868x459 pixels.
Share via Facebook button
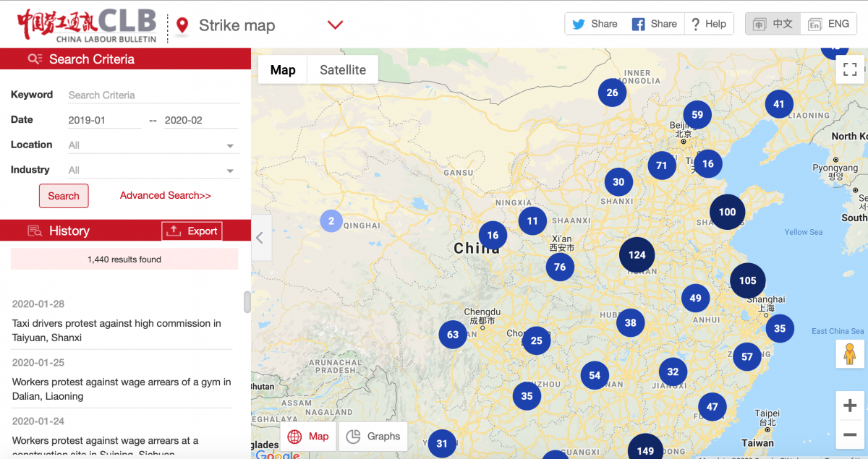click(x=654, y=24)
